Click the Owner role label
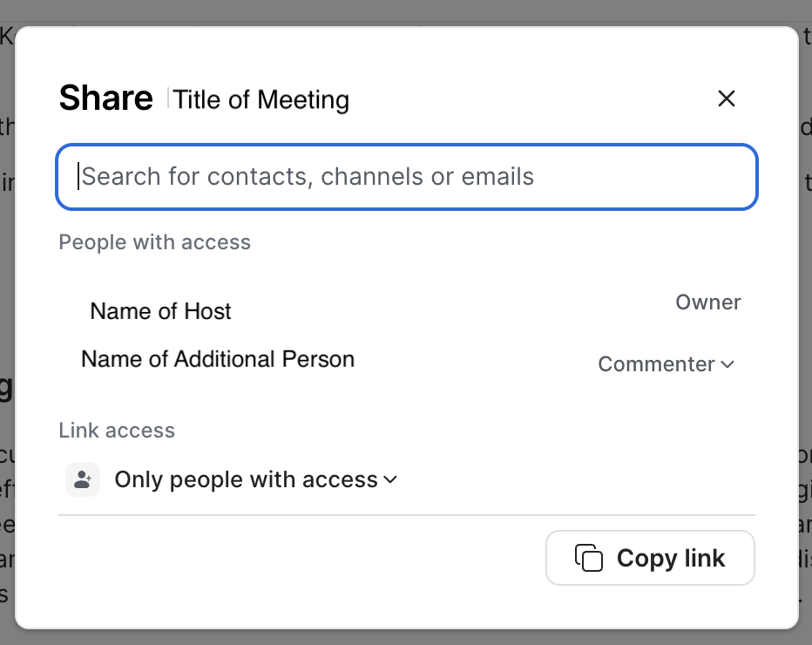The height and width of the screenshot is (645, 812). pos(707,302)
